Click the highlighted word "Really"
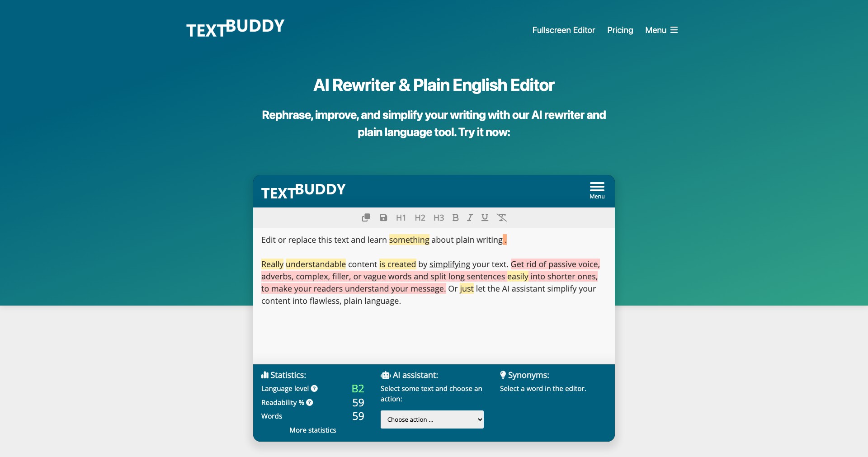The width and height of the screenshot is (868, 457). (273, 264)
